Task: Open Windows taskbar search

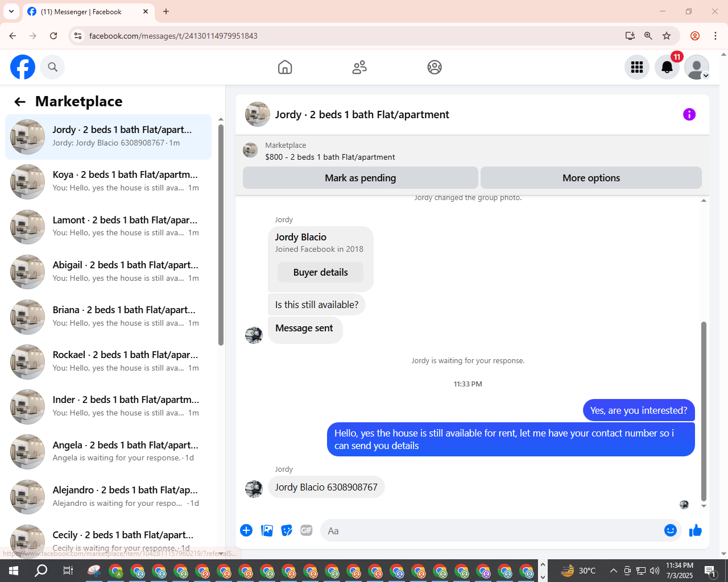Action: click(41, 571)
